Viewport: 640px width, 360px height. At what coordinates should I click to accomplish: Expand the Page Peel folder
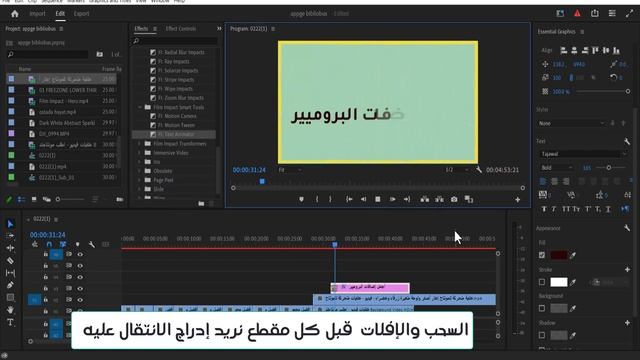[140, 180]
